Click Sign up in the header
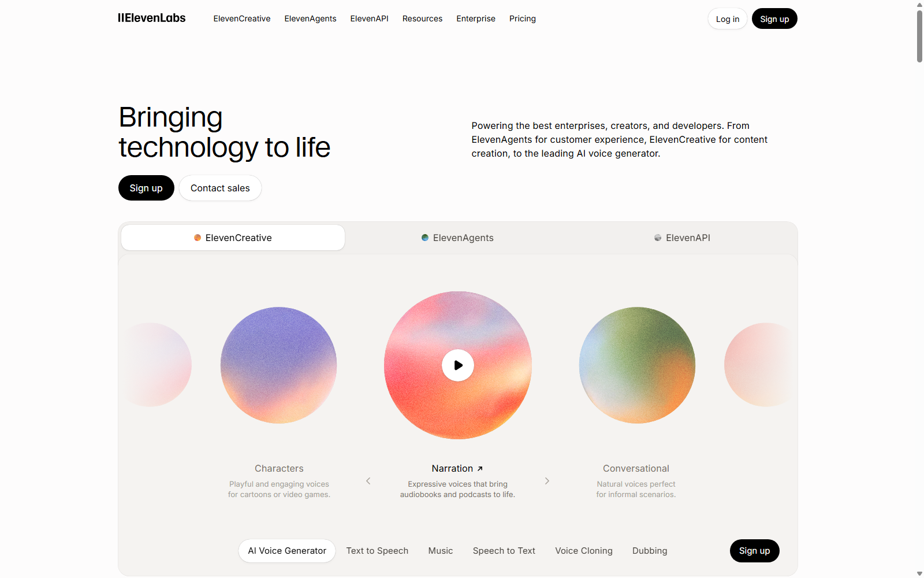Image resolution: width=924 pixels, height=578 pixels. click(x=774, y=19)
